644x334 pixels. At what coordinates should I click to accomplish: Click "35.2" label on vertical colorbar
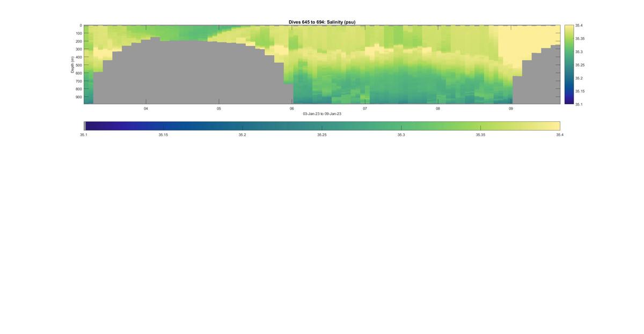click(x=579, y=78)
